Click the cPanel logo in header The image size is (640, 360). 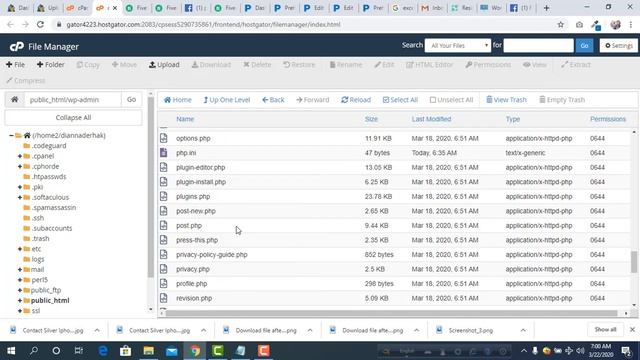coord(17,47)
